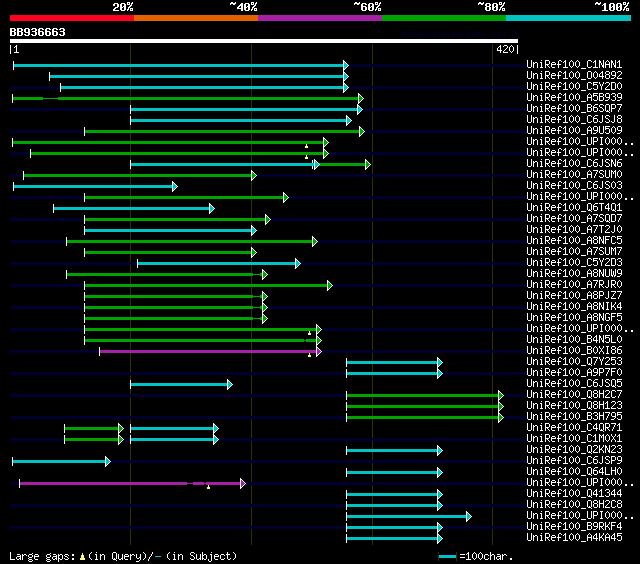
Task: Click the UniRef100_C1M0X1 label
Action: pos(574,439)
